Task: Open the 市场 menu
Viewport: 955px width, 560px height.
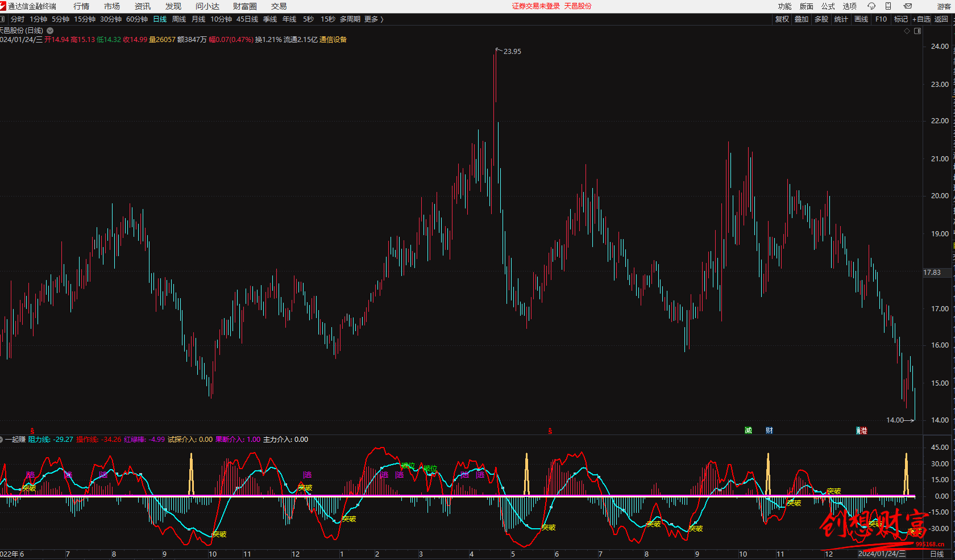Action: (x=112, y=6)
